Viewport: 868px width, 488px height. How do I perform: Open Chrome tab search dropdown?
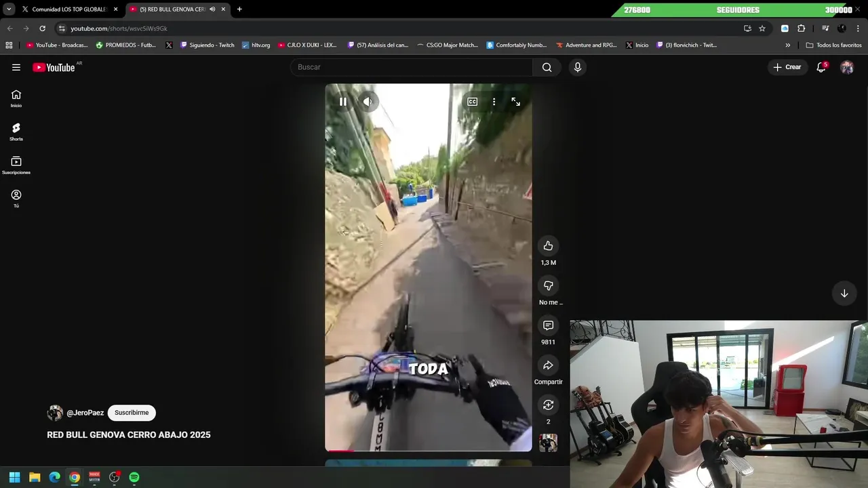click(x=9, y=9)
